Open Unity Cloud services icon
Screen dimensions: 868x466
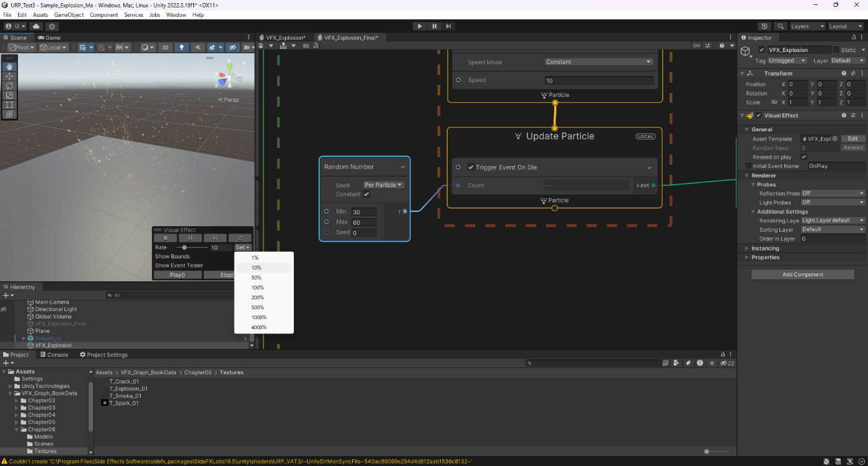coord(37,27)
